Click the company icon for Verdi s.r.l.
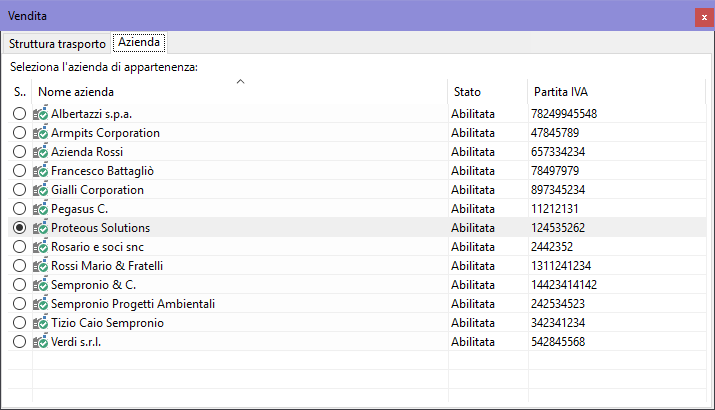 pos(41,342)
